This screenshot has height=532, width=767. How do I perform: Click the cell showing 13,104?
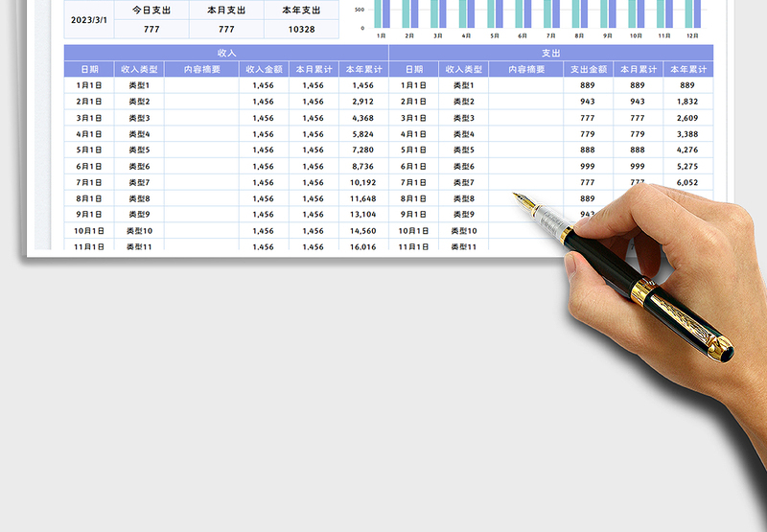pyautogui.click(x=362, y=215)
